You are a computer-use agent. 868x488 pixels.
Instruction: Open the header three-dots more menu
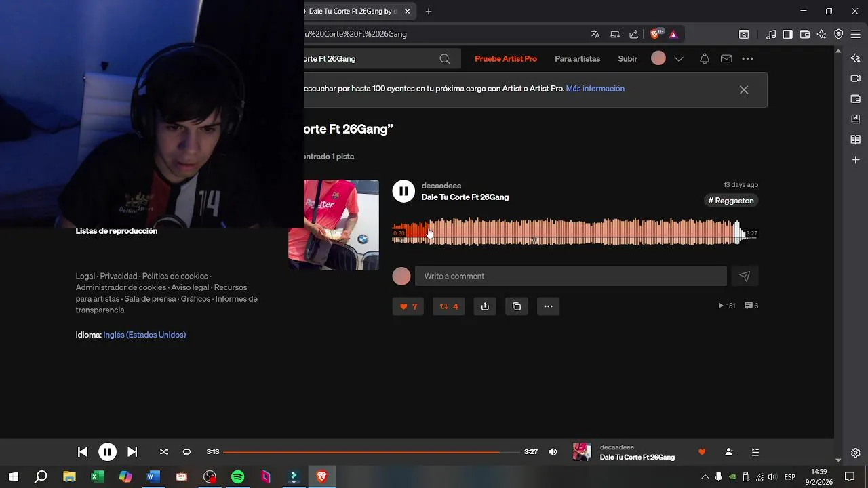tap(748, 59)
